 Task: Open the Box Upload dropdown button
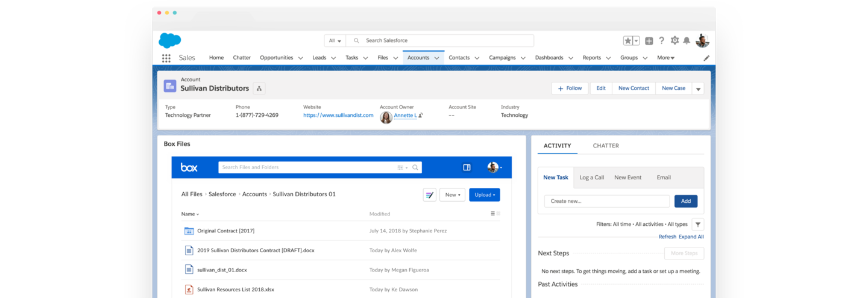(485, 194)
